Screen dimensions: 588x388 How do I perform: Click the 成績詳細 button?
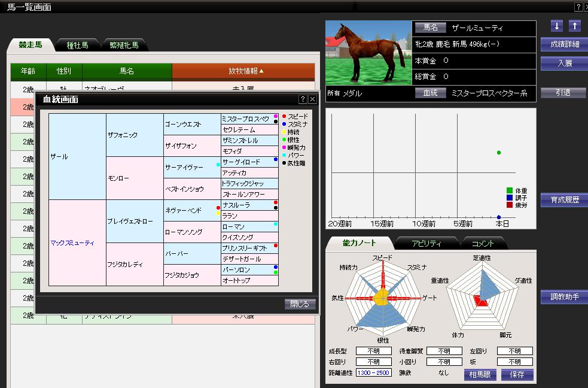pos(565,44)
